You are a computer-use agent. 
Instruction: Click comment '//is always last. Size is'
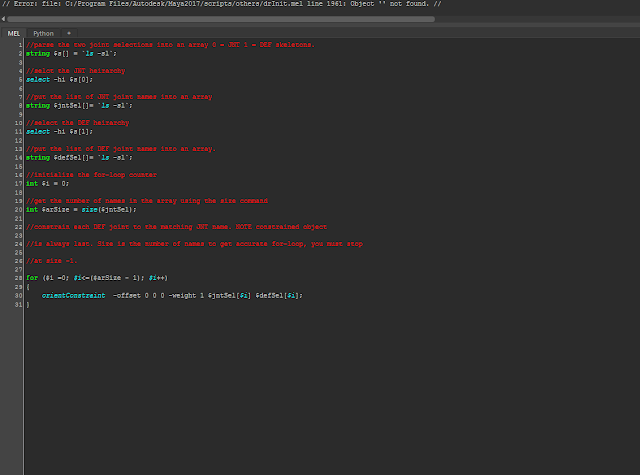tap(194, 244)
